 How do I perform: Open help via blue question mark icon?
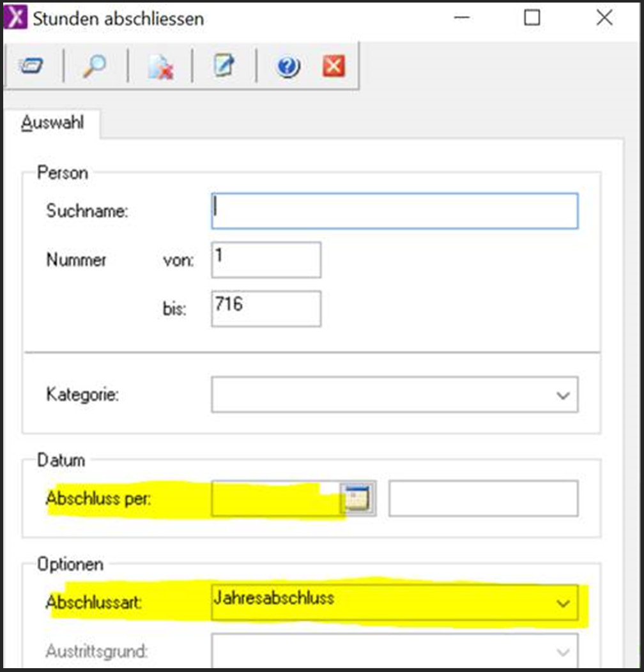click(288, 66)
